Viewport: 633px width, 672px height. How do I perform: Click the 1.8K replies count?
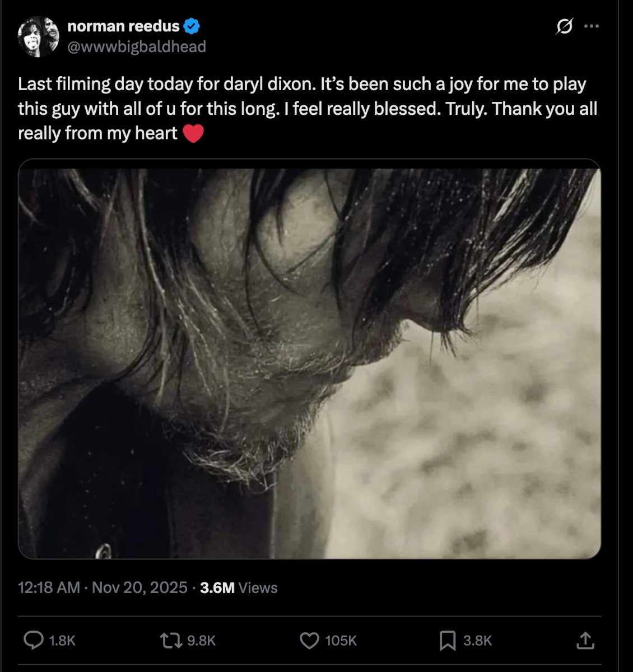coord(62,641)
